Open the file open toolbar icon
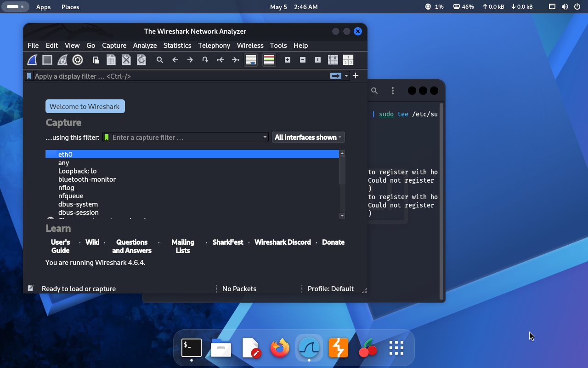This screenshot has width=588, height=368. click(96, 60)
